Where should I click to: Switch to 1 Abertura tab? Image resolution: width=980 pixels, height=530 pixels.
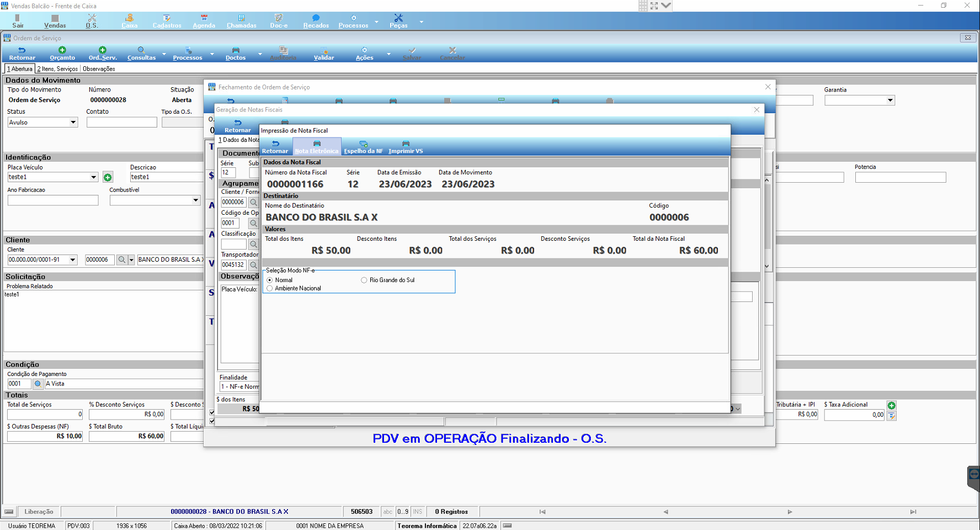20,69
